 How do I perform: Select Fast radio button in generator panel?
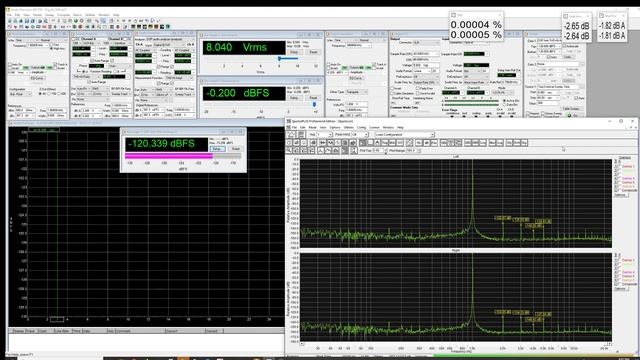pos(52,44)
